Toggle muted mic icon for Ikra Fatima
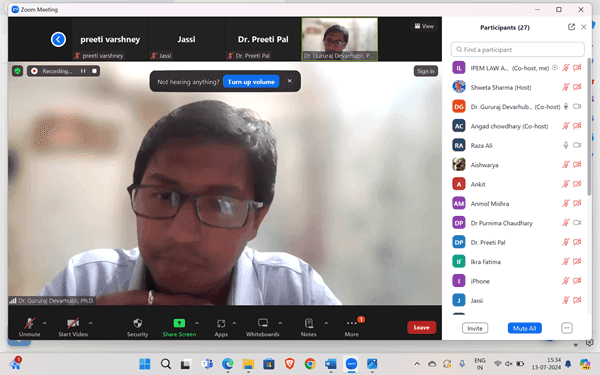 coord(566,262)
